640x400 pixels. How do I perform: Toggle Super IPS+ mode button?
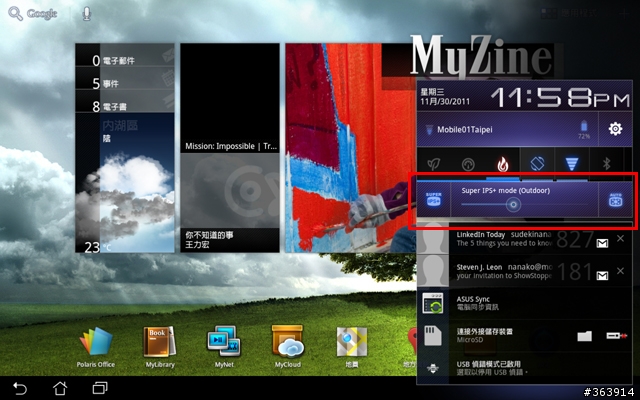click(x=433, y=199)
